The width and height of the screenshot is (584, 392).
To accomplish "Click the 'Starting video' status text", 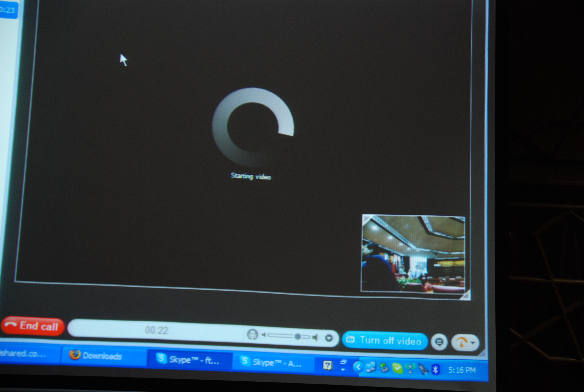I will pyautogui.click(x=251, y=176).
